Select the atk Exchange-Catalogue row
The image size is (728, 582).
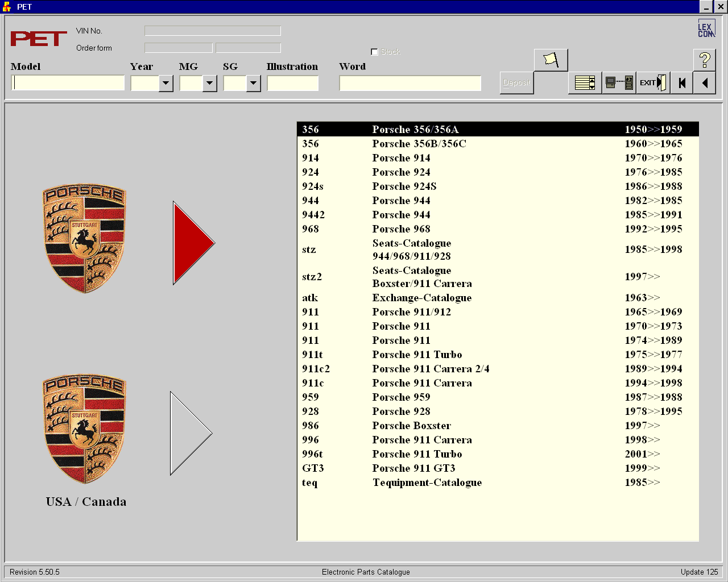pyautogui.click(x=498, y=298)
